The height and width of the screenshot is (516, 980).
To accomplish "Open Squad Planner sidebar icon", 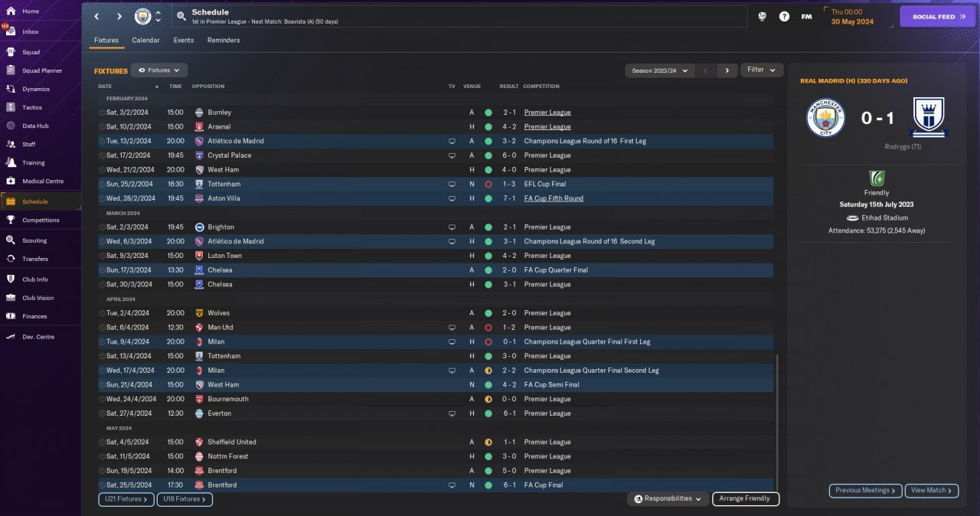I will [11, 70].
